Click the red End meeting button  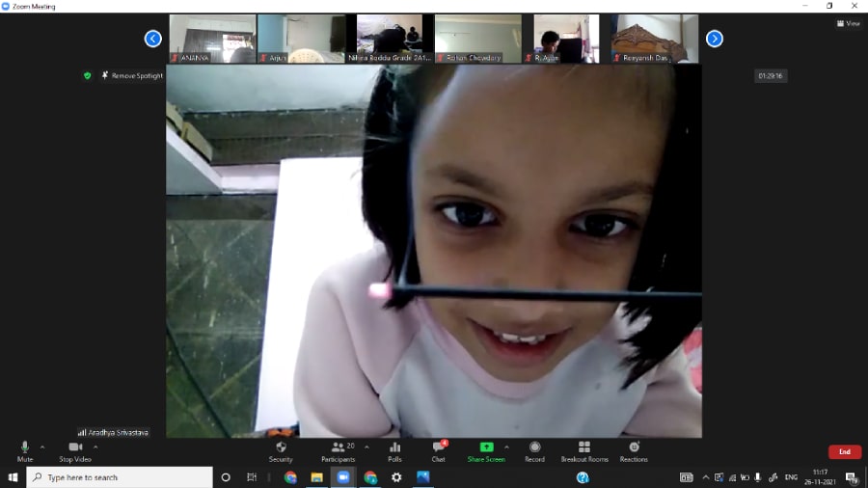(844, 451)
